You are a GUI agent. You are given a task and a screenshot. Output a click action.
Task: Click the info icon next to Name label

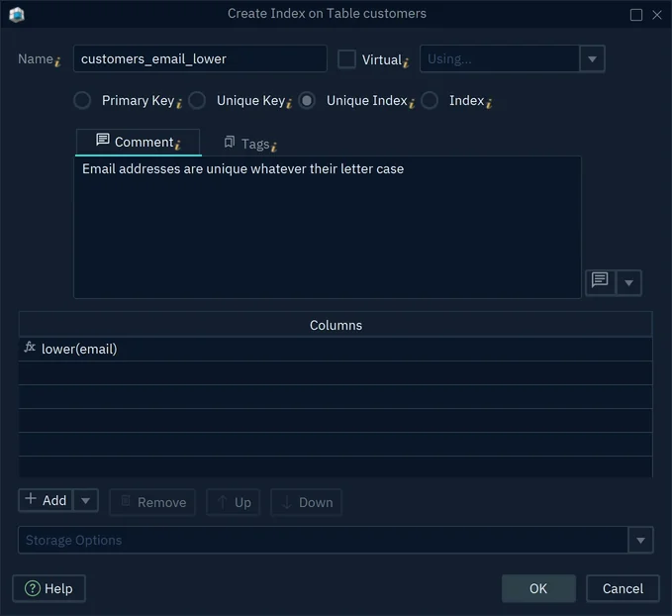(57, 61)
